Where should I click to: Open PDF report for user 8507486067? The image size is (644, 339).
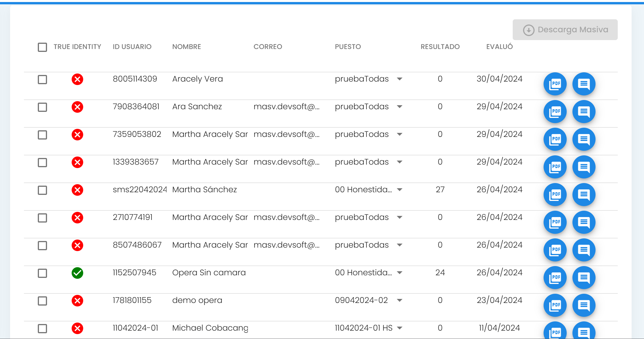click(x=555, y=250)
